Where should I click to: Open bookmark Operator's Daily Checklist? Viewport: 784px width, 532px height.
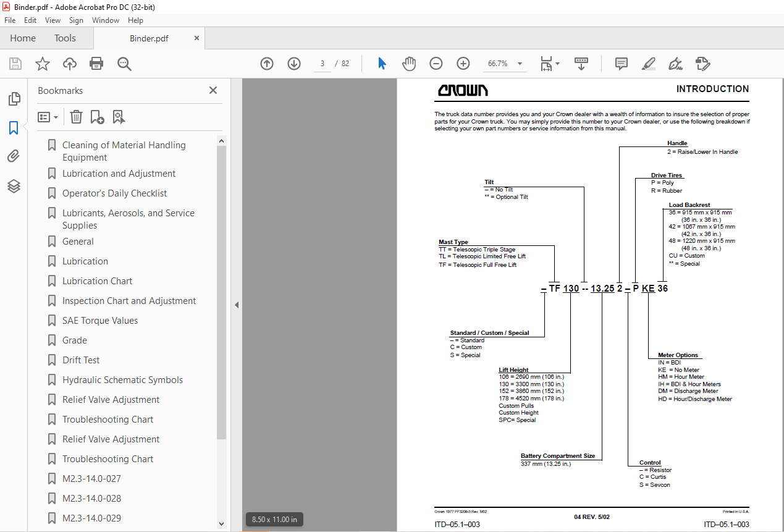point(114,193)
